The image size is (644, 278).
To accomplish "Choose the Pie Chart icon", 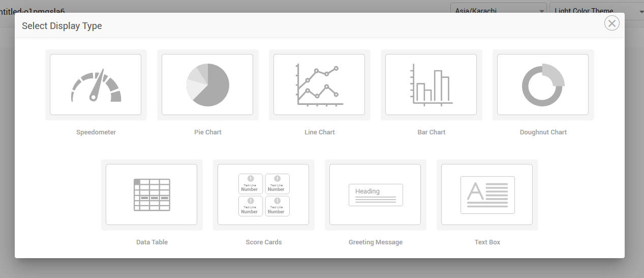I will tap(207, 85).
